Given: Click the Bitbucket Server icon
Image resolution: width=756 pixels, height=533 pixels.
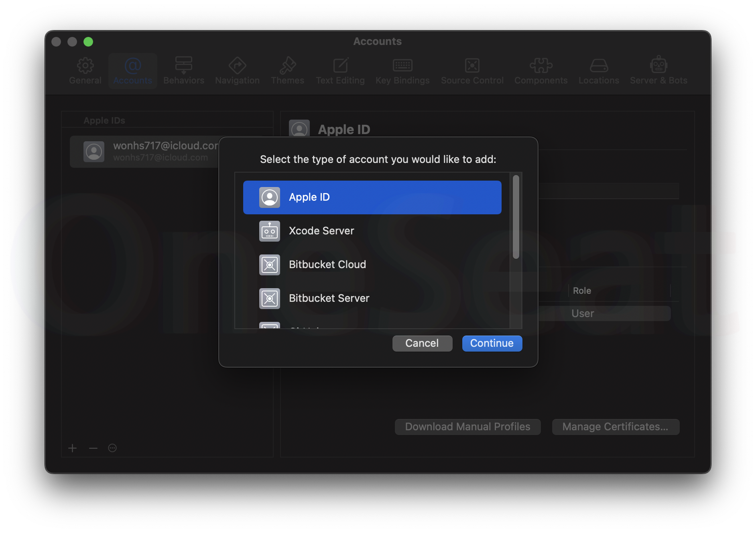Looking at the screenshot, I should pos(270,299).
